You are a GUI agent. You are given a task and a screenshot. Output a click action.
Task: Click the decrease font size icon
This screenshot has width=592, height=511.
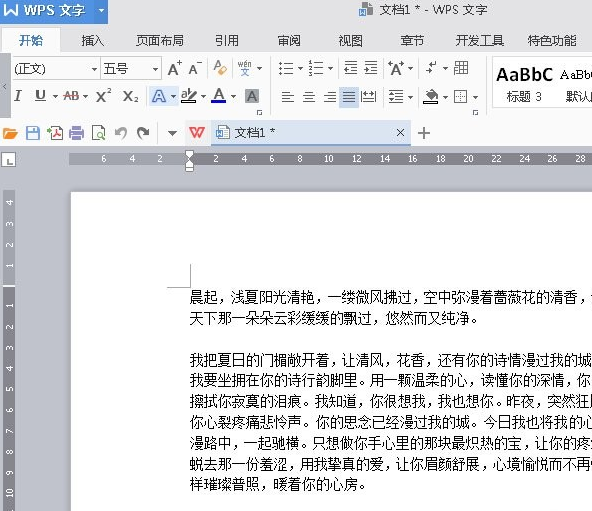(195, 68)
